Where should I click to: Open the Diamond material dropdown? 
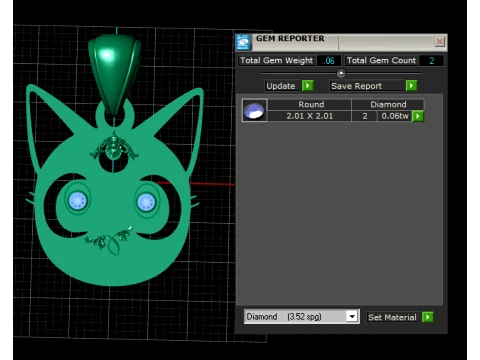[352, 316]
